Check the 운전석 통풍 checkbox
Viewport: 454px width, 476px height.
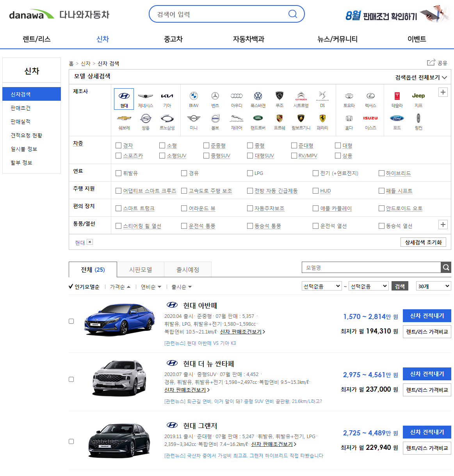click(184, 226)
